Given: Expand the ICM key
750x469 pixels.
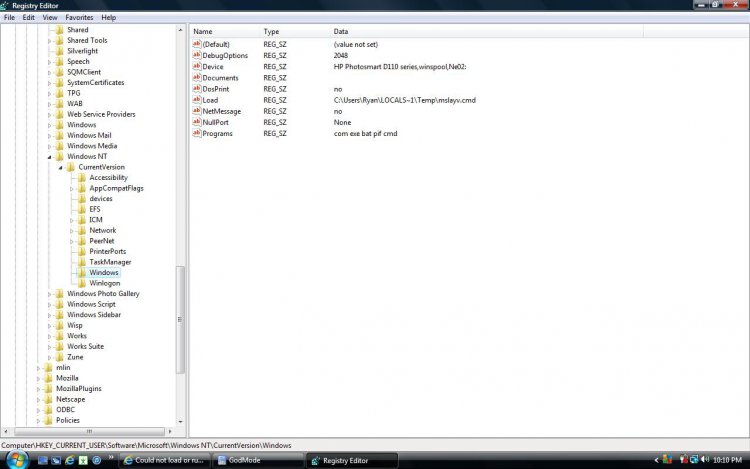Looking at the screenshot, I should click(72, 220).
